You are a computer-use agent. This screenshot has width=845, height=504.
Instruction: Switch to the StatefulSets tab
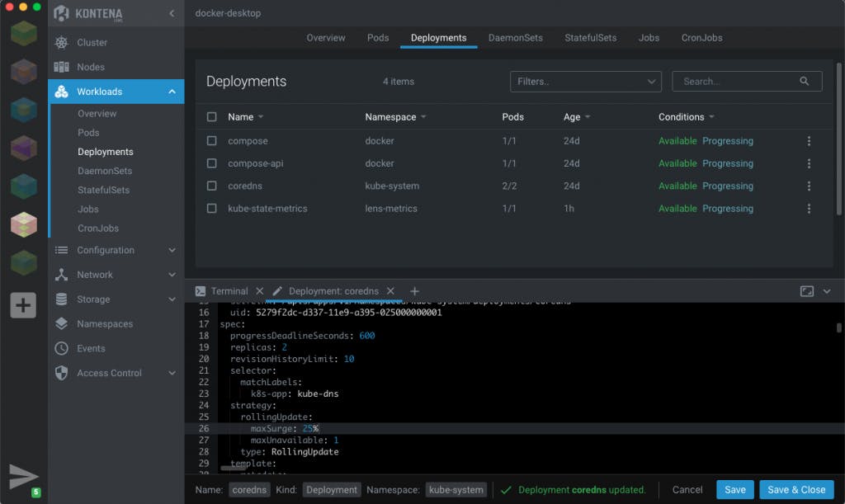[590, 38]
